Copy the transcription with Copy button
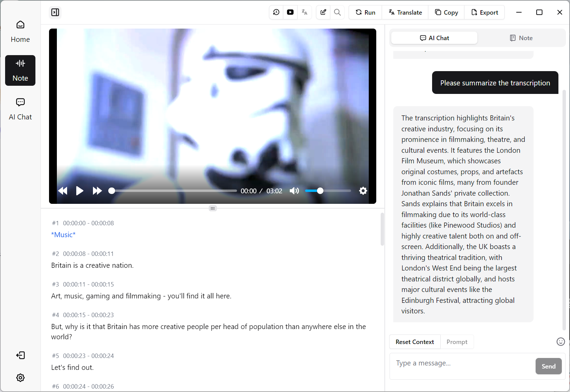 [446, 12]
